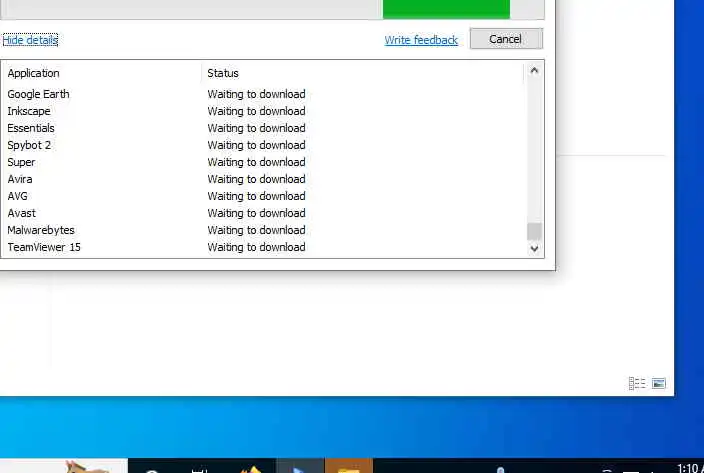Click Super's Waiting to download status
Screen dimensions: 704x473
tap(256, 162)
